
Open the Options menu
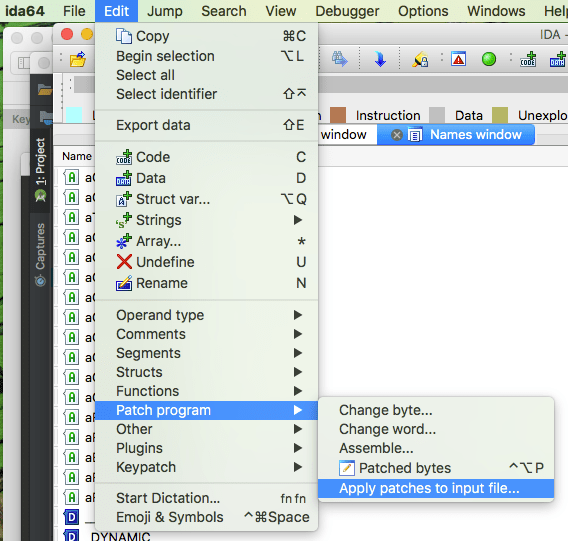pyautogui.click(x=423, y=11)
